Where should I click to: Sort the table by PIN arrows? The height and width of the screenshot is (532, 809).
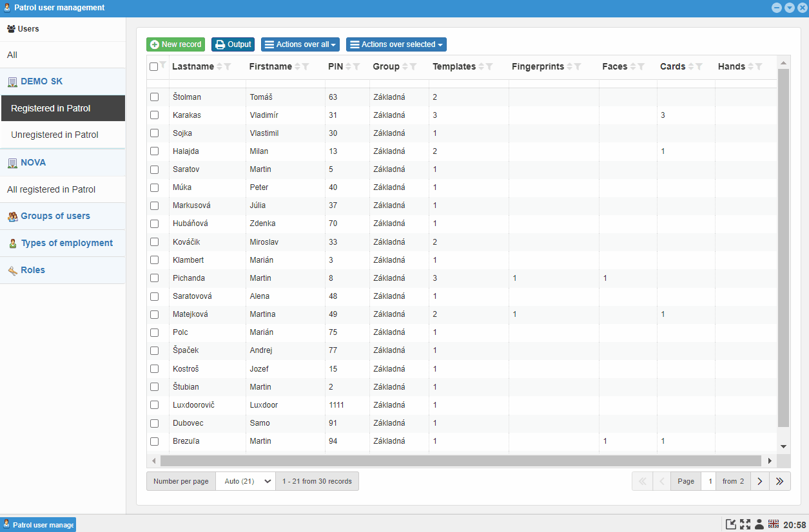(349, 66)
